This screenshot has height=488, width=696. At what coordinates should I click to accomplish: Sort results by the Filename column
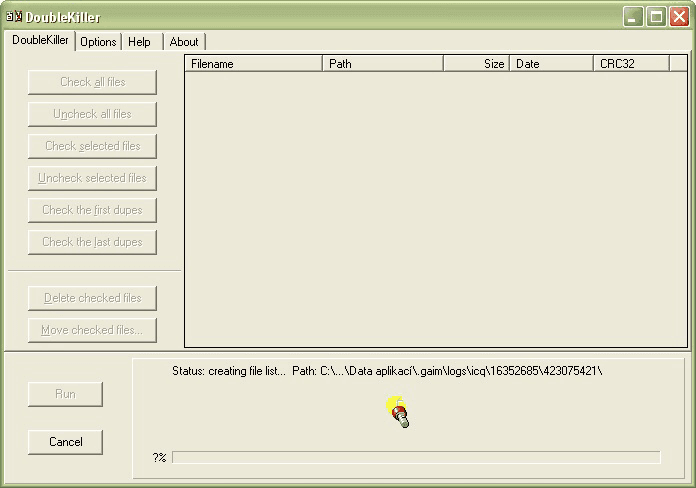(254, 64)
